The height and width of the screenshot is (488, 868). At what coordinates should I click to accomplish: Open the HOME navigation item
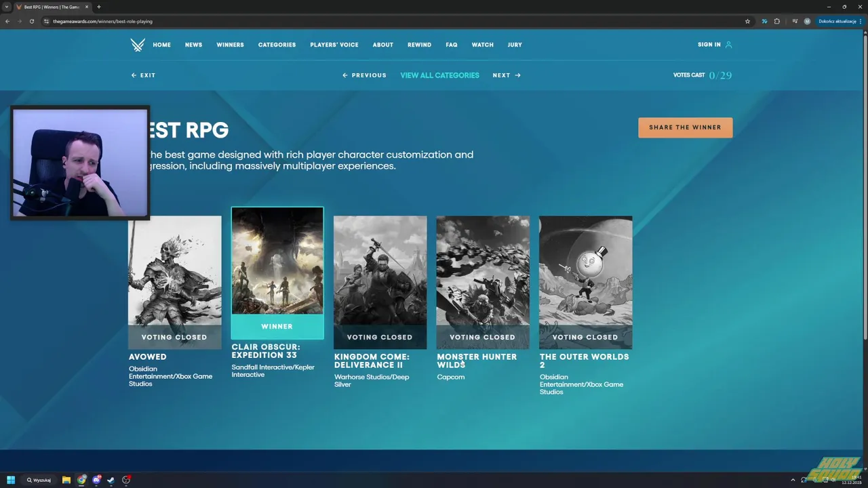click(161, 45)
